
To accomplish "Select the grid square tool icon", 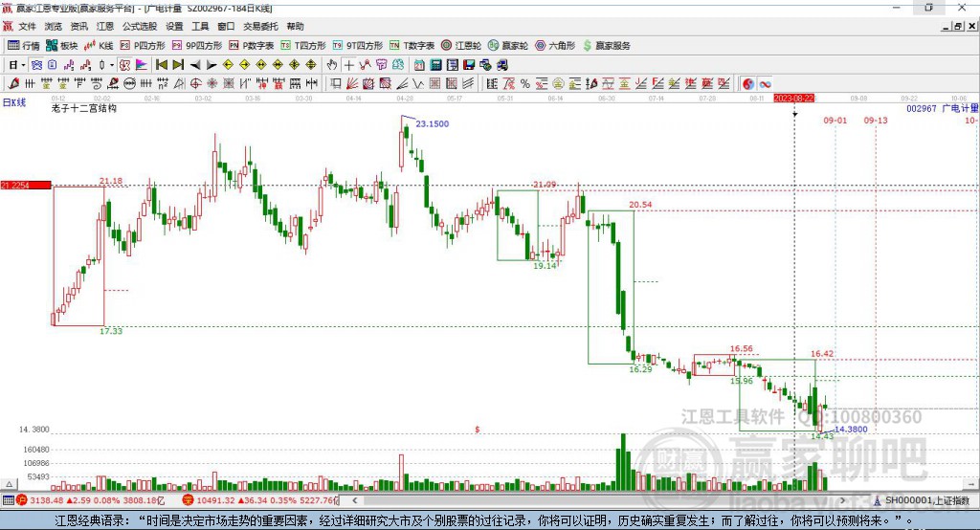I will click(x=434, y=84).
